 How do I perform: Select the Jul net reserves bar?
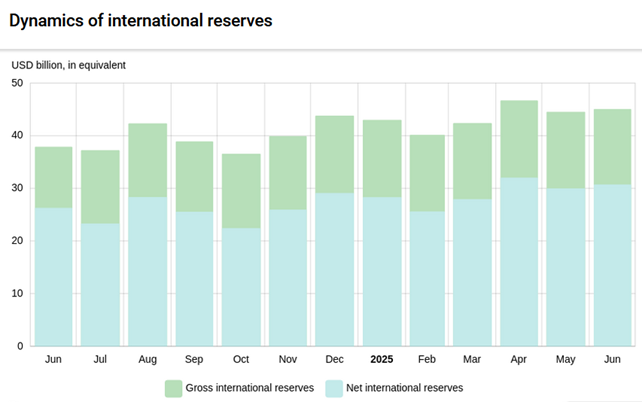[101, 285]
